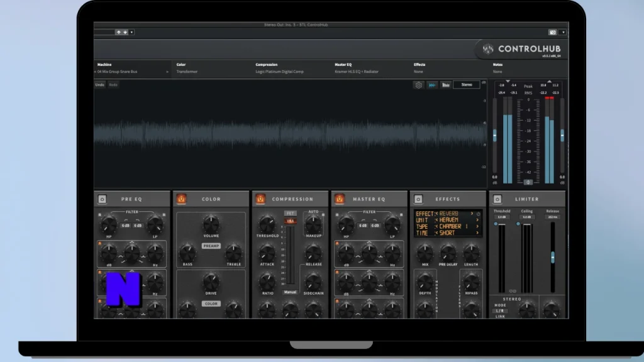Select VCA compressor mode
Image resolution: width=644 pixels, height=362 pixels.
[291, 221]
